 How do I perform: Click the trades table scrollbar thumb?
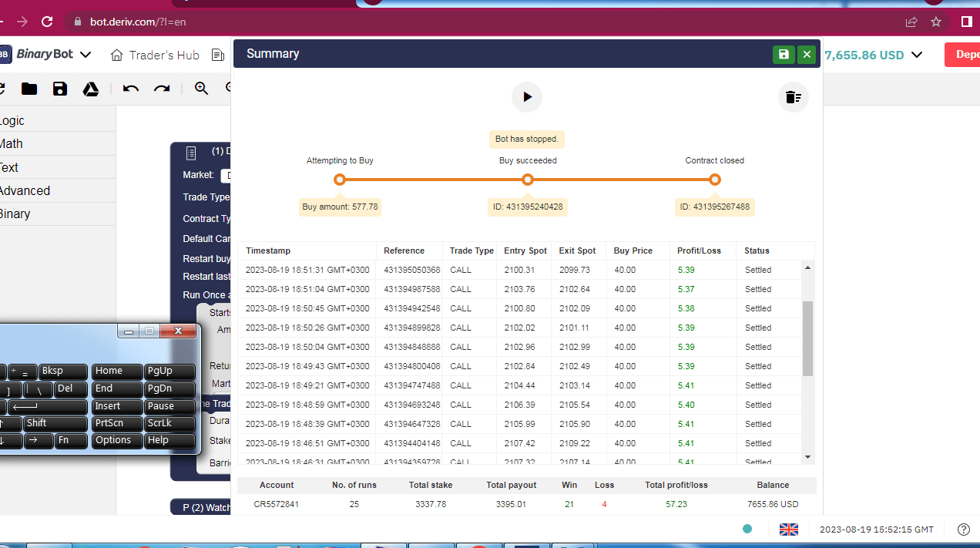click(x=807, y=338)
